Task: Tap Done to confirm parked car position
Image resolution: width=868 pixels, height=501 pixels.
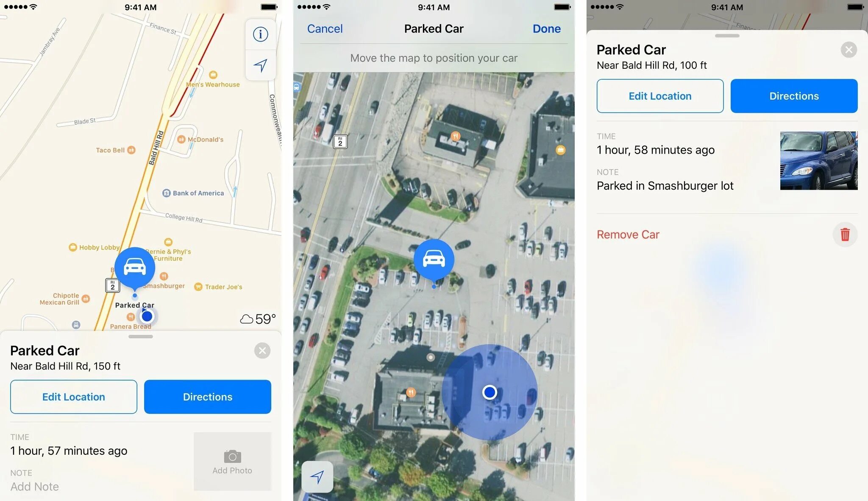Action: coord(547,28)
